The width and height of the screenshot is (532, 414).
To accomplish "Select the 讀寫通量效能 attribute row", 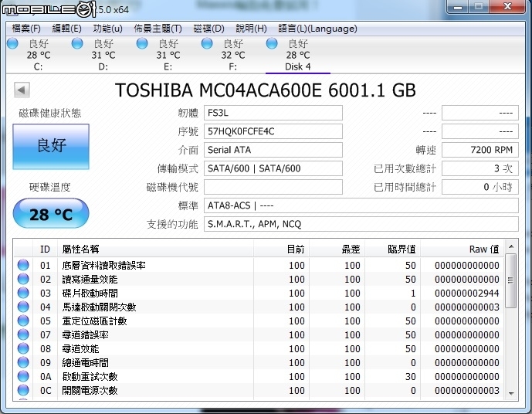I will pyautogui.click(x=259, y=279).
